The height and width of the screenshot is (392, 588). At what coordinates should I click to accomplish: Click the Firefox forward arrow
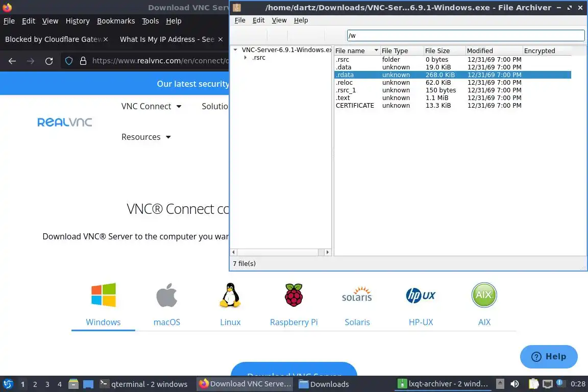31,61
